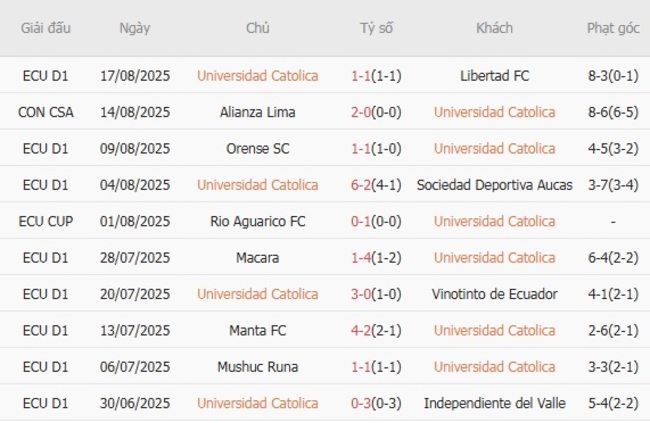Screen dimensions: 650x423
Task: Open the Mushuc Runa team link
Action: [x=257, y=367]
